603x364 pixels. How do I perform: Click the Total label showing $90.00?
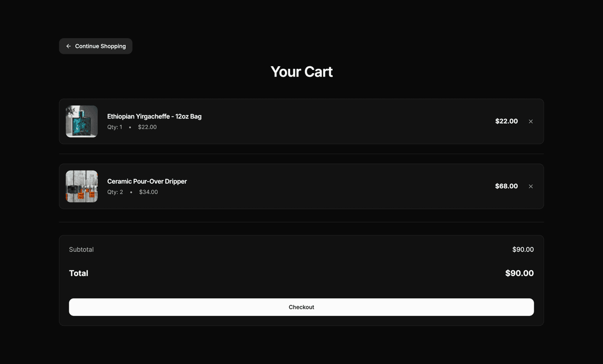(78, 273)
